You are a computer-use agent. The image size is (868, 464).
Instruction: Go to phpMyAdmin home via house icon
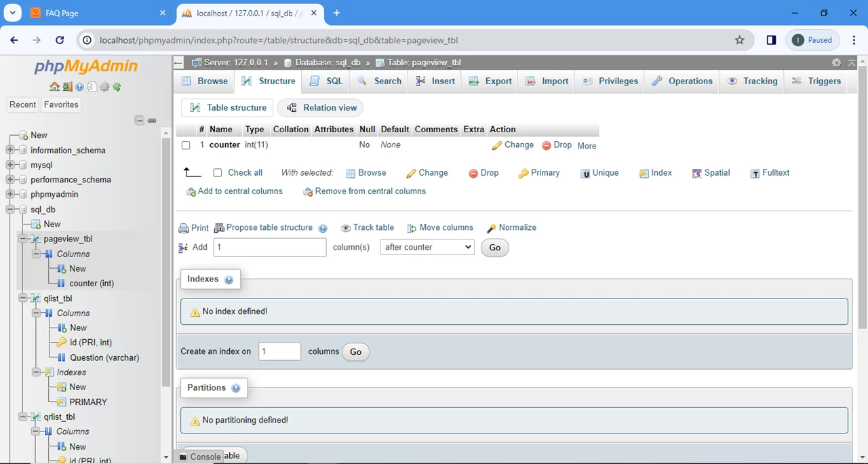[x=54, y=87]
